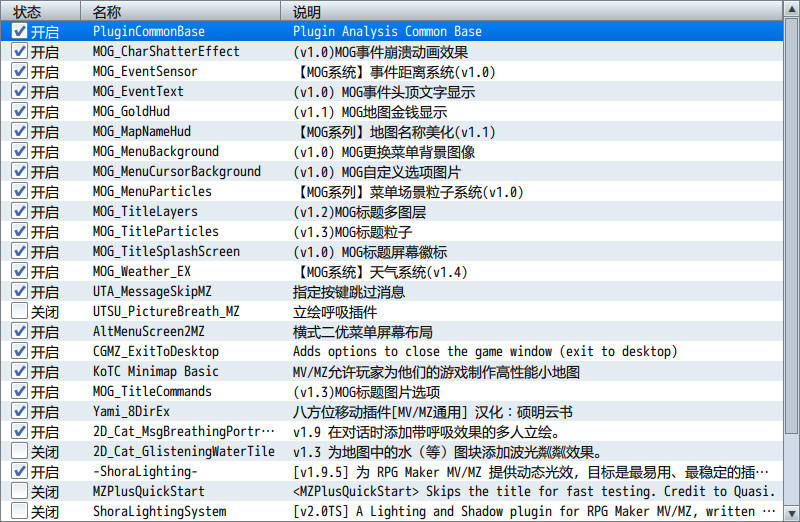Toggle Yami_8DirEx plugin checkbox
800x522 pixels.
tap(19, 411)
